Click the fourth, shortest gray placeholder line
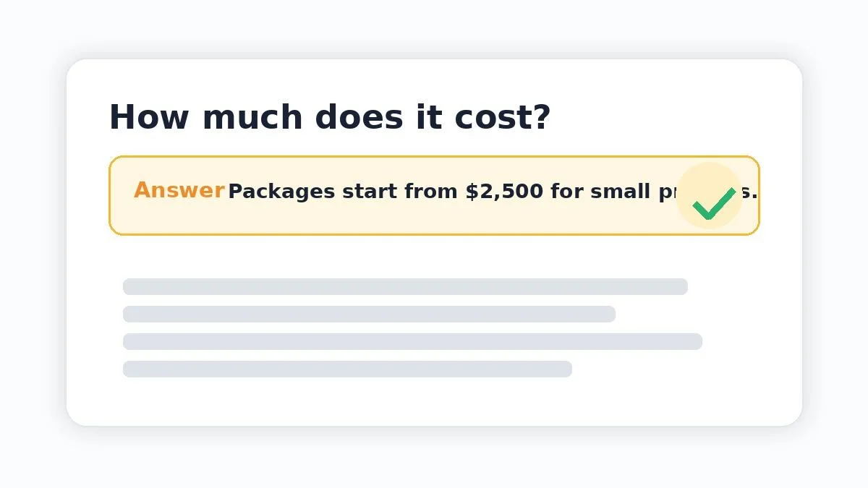This screenshot has width=868, height=488. 347,369
